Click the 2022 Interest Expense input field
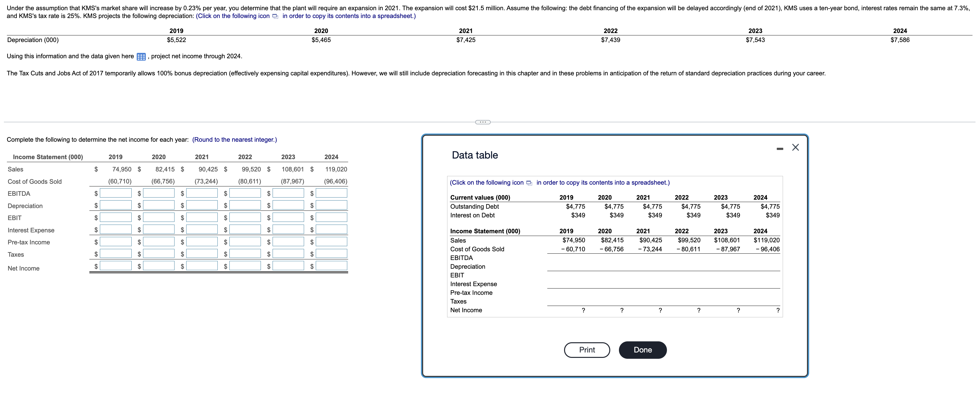The image size is (980, 393). click(x=245, y=230)
